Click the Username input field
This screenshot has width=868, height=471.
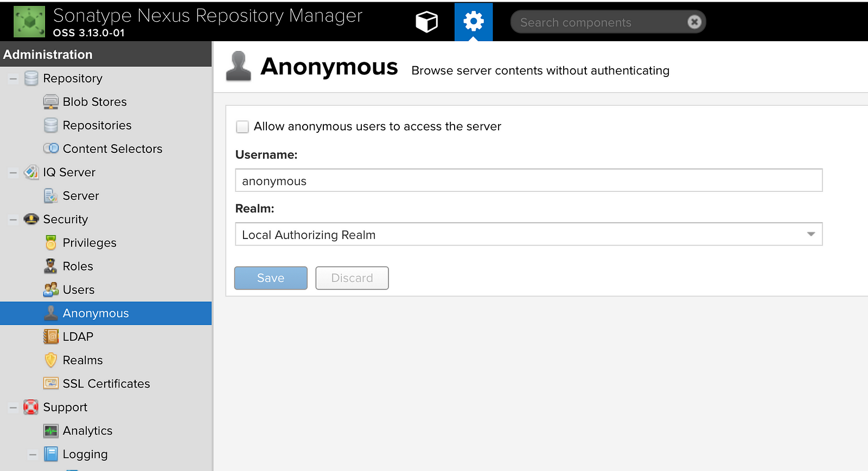529,180
